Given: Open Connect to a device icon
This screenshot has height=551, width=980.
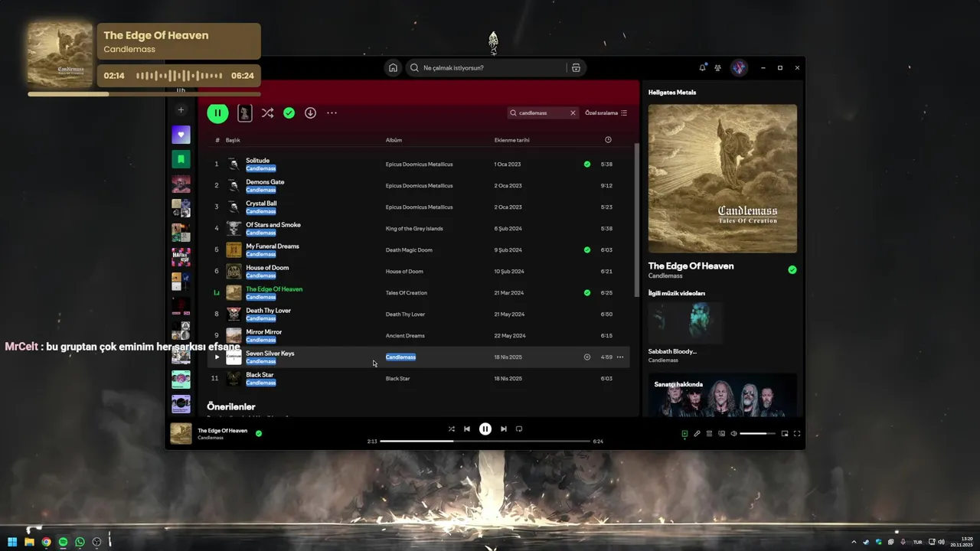Looking at the screenshot, I should (721, 433).
